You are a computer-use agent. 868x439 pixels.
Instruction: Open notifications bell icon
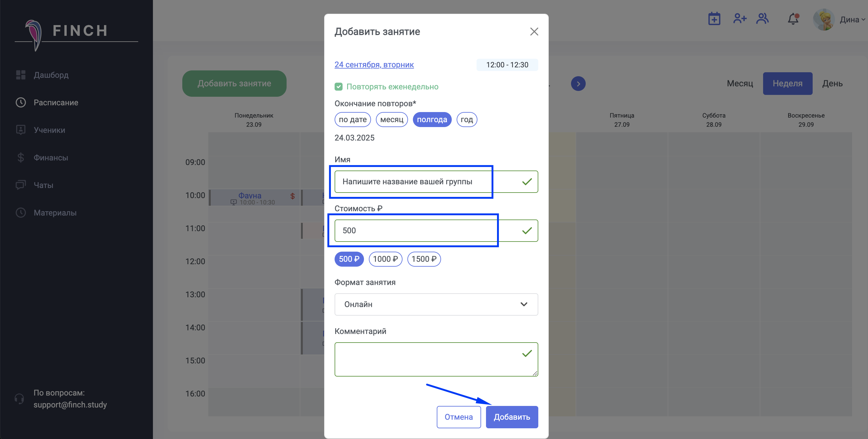793,19
